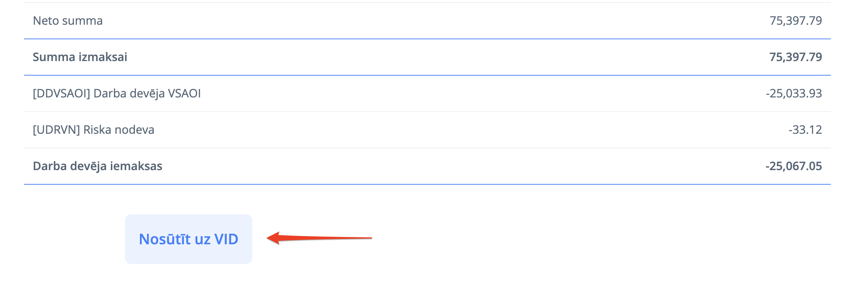This screenshot has width=868, height=285.
Task: Click the total amount -25,067.05
Action: tap(793, 166)
